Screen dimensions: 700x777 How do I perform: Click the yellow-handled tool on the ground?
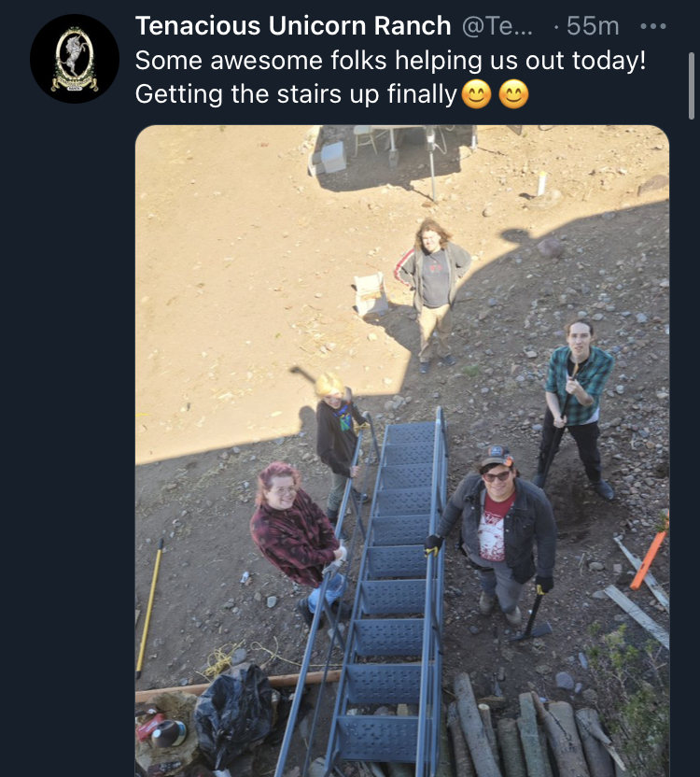click(149, 609)
